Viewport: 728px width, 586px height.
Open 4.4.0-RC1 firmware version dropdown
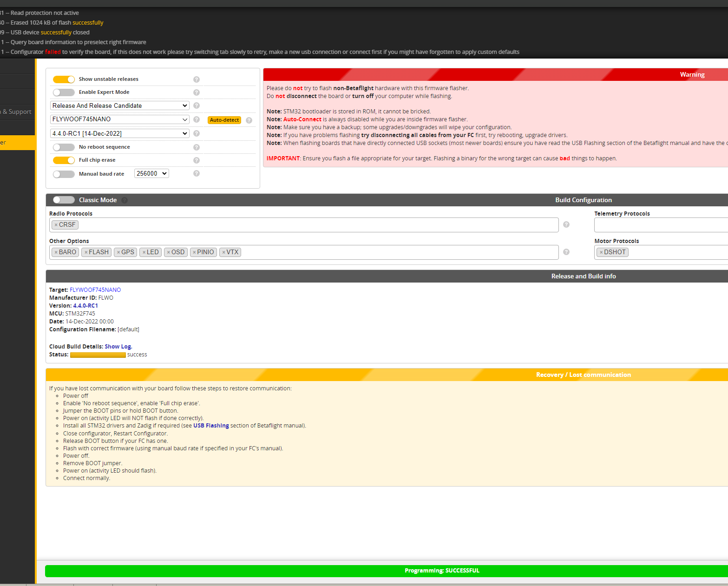[120, 133]
